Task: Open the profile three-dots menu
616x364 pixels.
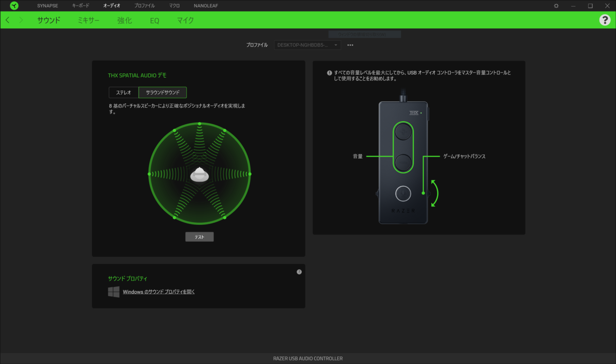Action: (350, 45)
